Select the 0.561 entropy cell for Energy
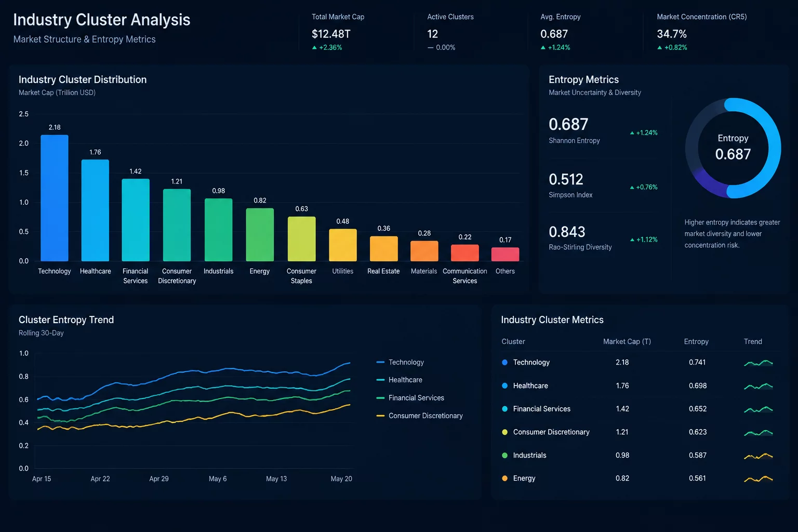798x532 pixels. 697,478
